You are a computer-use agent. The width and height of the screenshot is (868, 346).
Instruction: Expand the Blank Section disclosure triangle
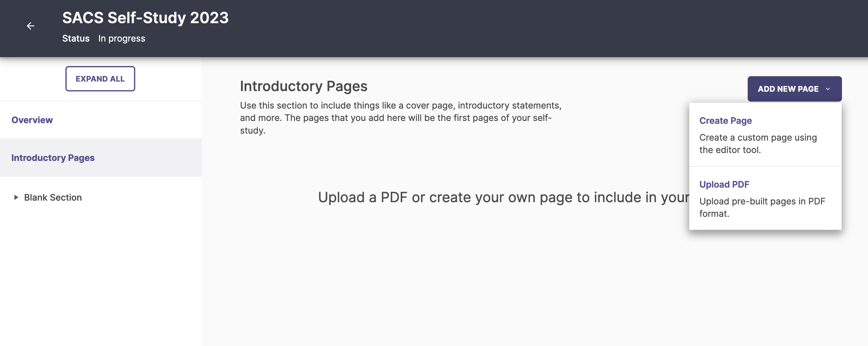pos(16,197)
